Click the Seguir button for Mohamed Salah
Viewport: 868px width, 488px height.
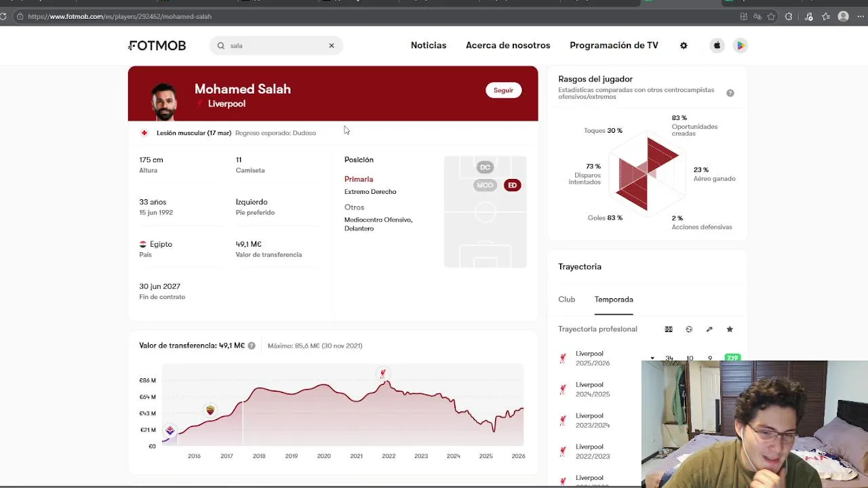pos(503,90)
